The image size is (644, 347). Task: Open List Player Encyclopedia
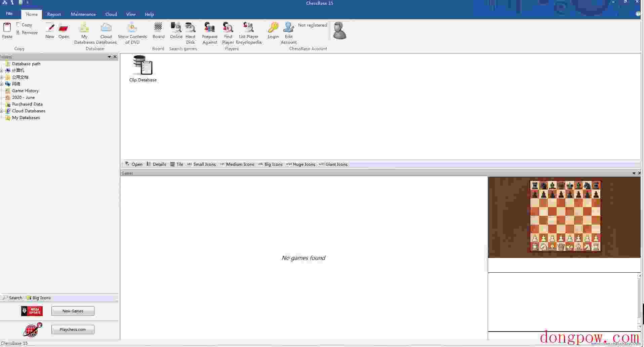tap(249, 33)
